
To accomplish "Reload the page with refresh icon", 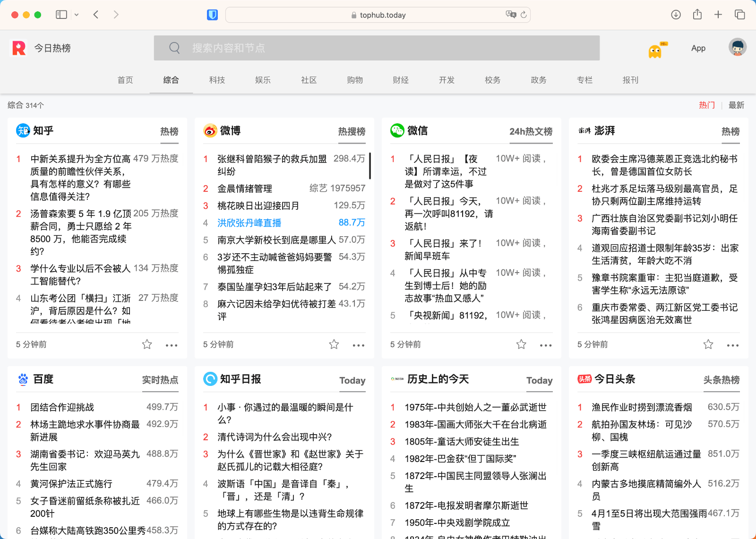I will pyautogui.click(x=524, y=15).
